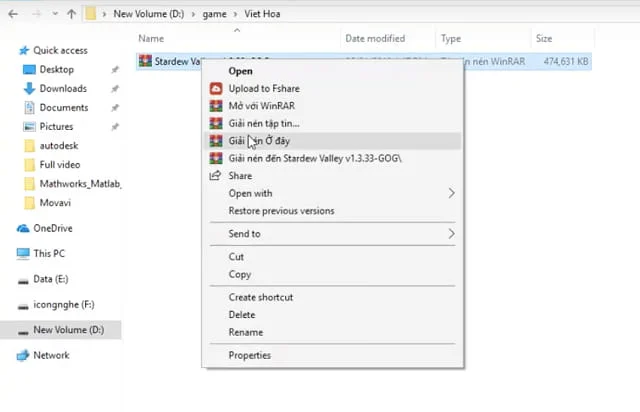Click the Back navigation arrow
The width and height of the screenshot is (640, 412).
(x=13, y=14)
